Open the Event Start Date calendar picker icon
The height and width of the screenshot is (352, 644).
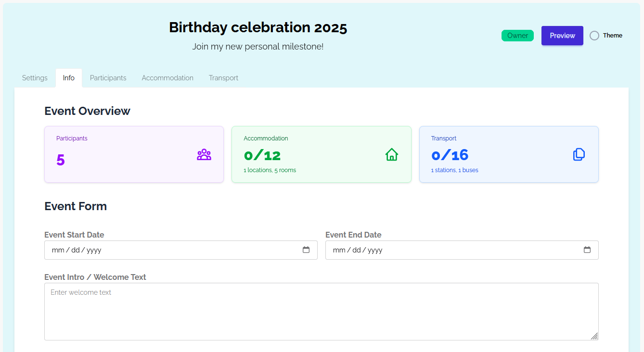(x=306, y=250)
